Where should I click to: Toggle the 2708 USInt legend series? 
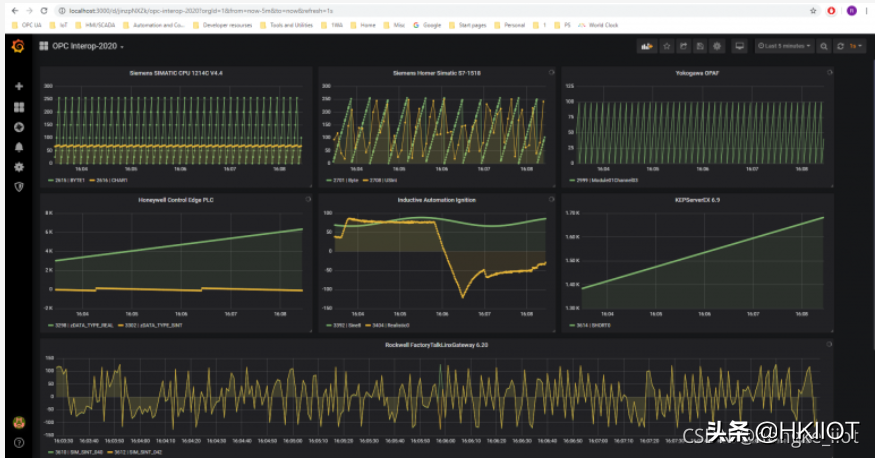coord(380,180)
